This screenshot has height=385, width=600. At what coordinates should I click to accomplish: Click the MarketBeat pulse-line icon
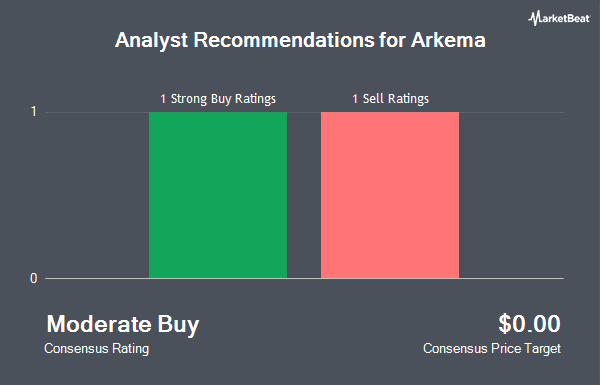(x=534, y=18)
